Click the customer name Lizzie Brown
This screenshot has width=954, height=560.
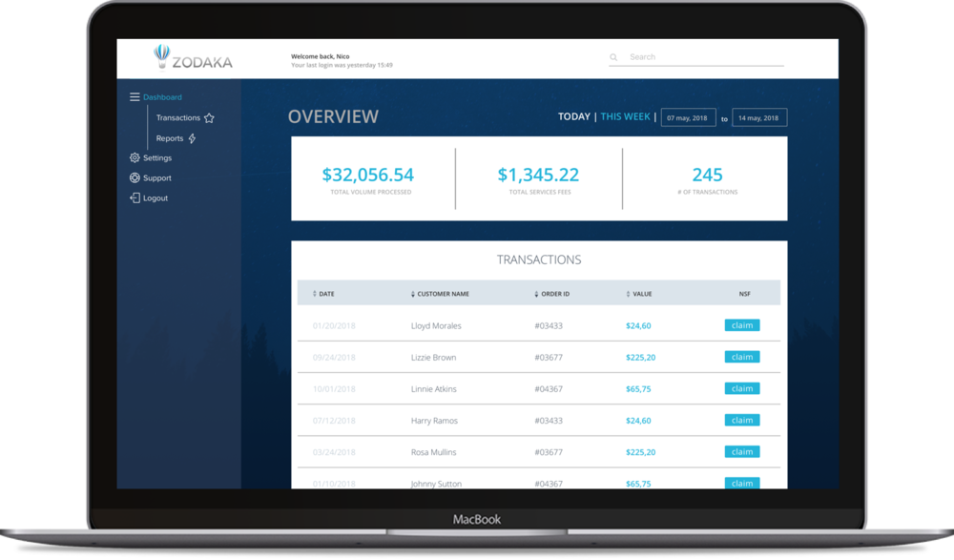pos(433,358)
